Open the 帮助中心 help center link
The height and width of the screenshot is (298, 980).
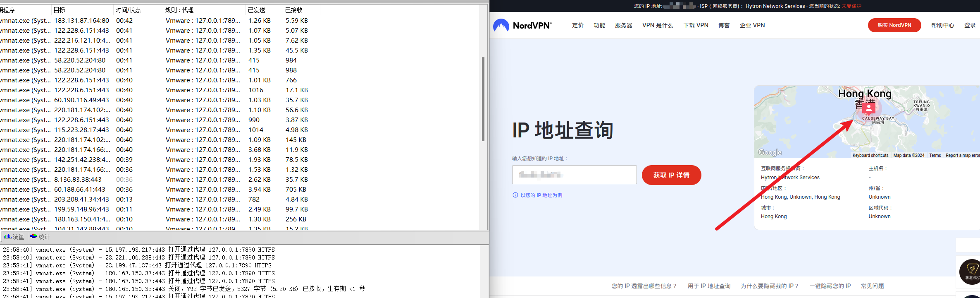(x=942, y=25)
